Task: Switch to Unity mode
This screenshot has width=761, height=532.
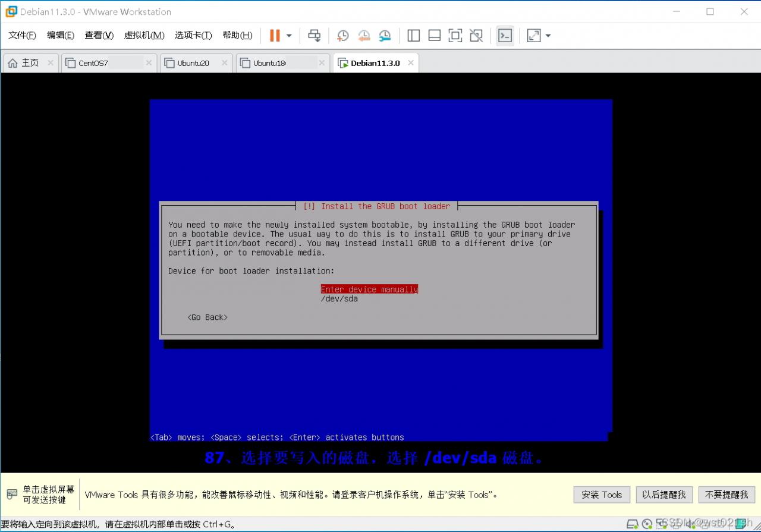Action: coord(476,36)
